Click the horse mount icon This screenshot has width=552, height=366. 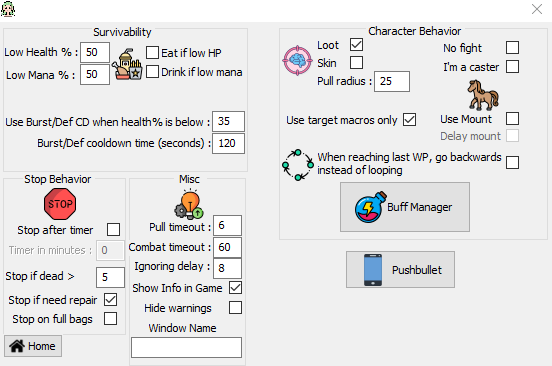pos(483,95)
